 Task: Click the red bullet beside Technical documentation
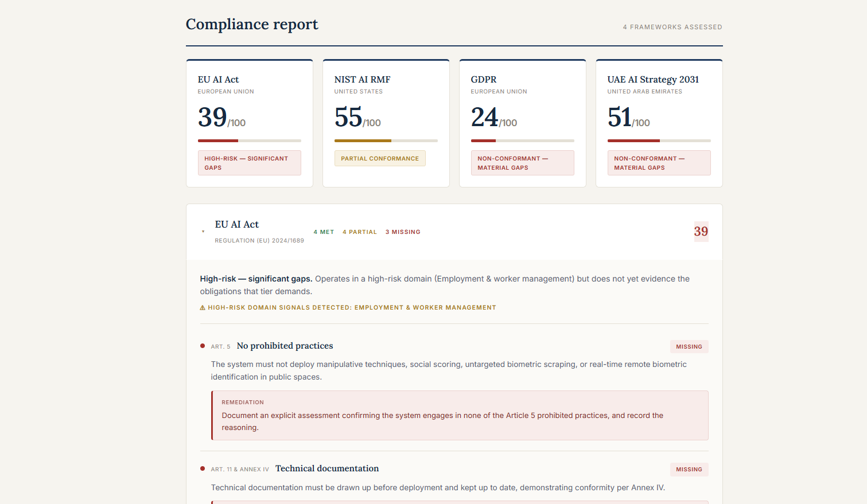[x=203, y=468]
